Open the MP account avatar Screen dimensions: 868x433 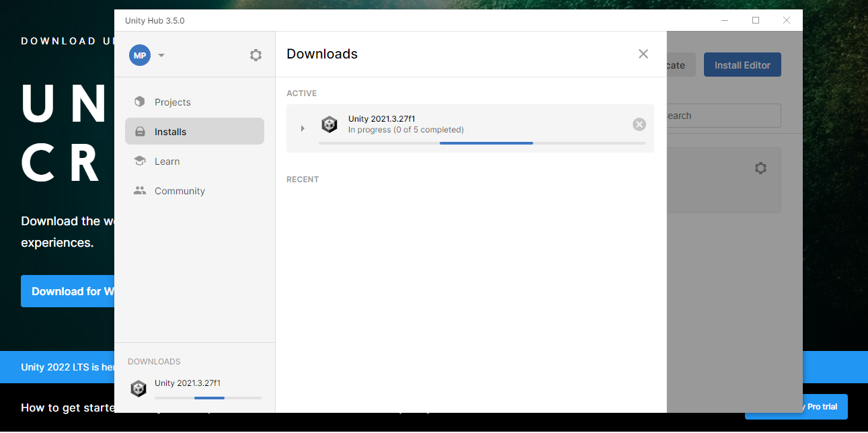[140, 55]
